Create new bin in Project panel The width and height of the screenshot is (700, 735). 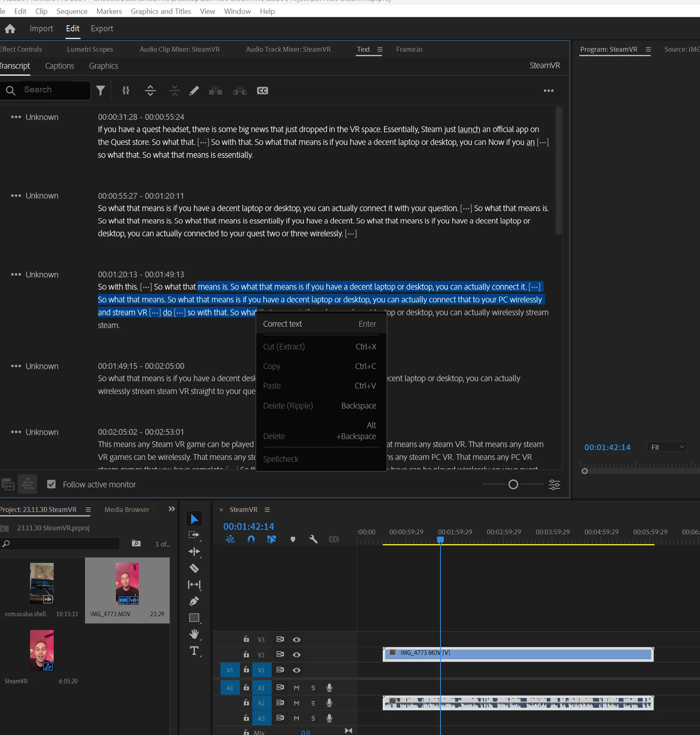pyautogui.click(x=136, y=544)
